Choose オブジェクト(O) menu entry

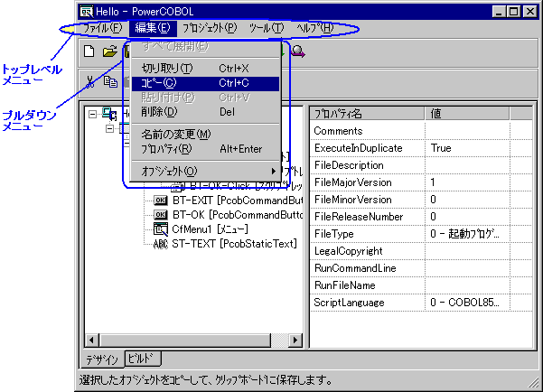pos(205,171)
